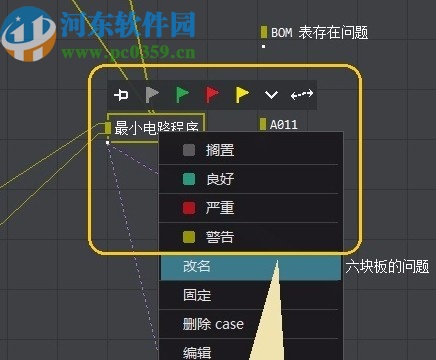Select 改名 in the context menu

251,267
